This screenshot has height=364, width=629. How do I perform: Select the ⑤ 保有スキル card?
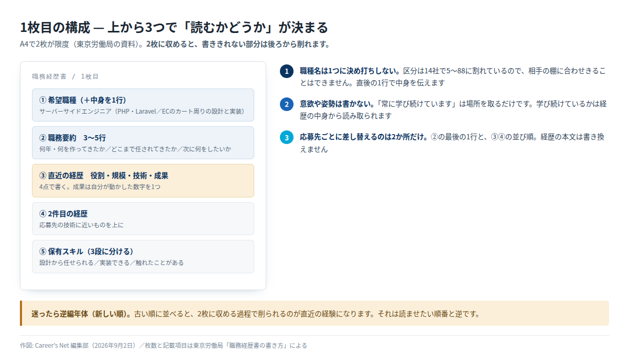coord(143,257)
